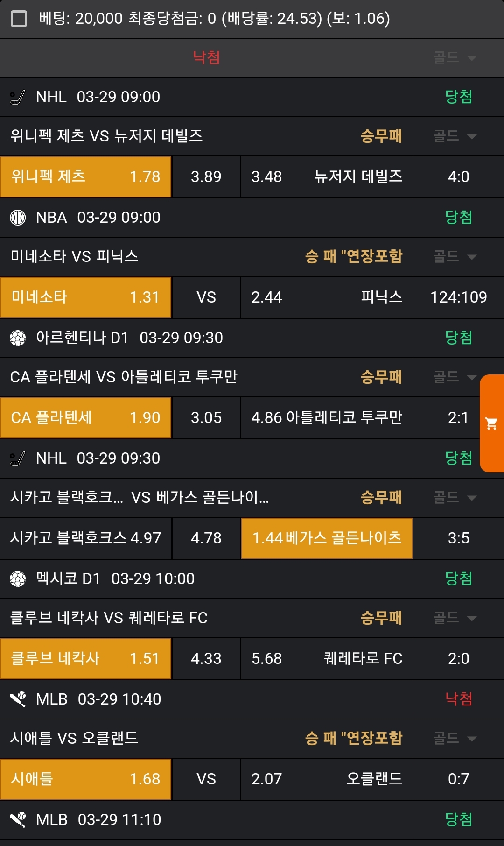504x846 pixels.
Task: Click the soccer icon for 멕시코 D1
Action: (18, 579)
